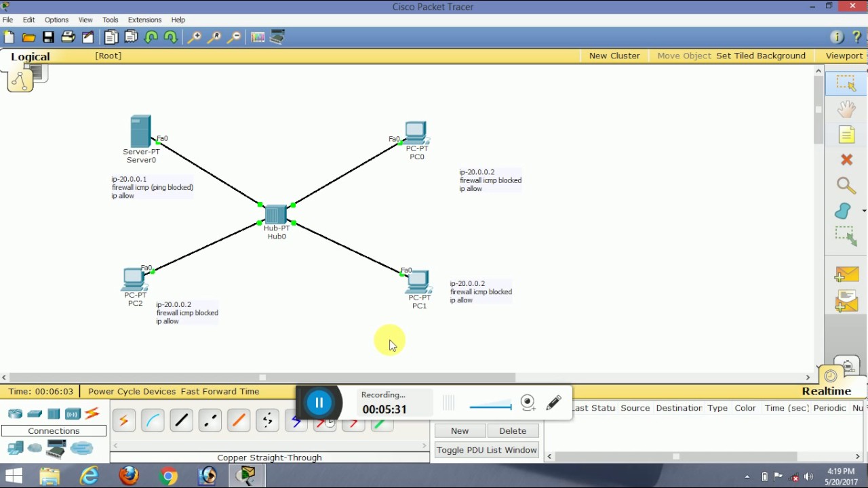Image resolution: width=868 pixels, height=488 pixels.
Task: Click Power Cycle Devices
Action: click(132, 391)
